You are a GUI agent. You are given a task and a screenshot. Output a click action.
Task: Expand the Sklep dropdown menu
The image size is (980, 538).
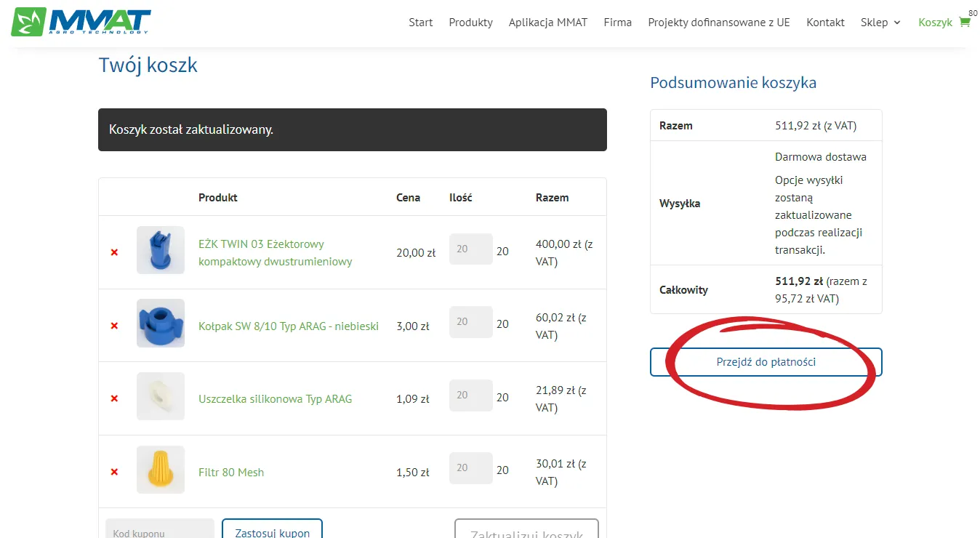pos(880,23)
